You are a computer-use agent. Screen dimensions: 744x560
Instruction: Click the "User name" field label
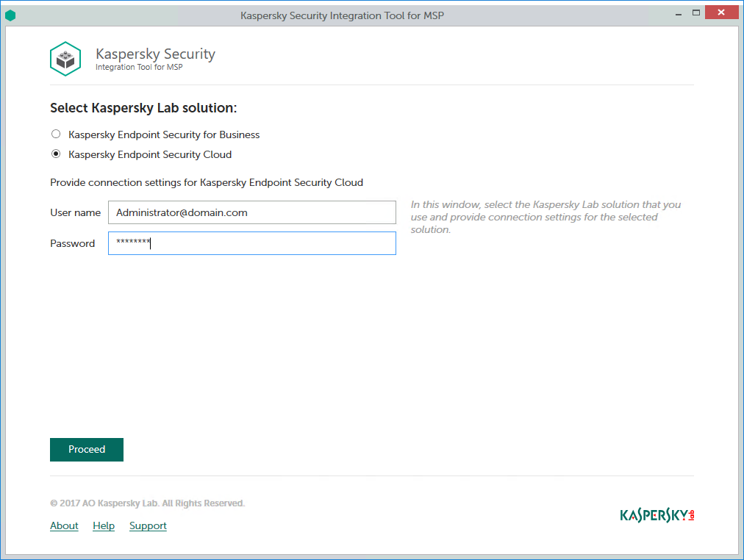tap(75, 212)
